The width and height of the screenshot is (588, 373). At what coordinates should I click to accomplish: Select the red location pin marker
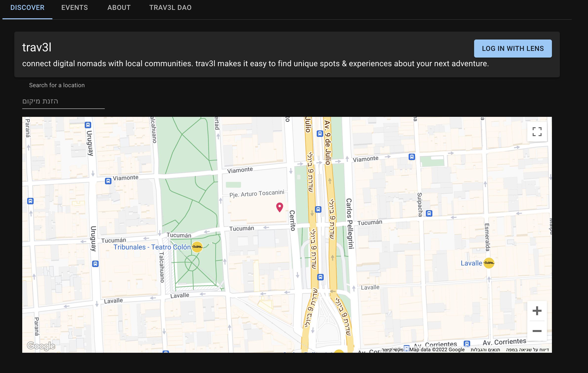click(279, 207)
